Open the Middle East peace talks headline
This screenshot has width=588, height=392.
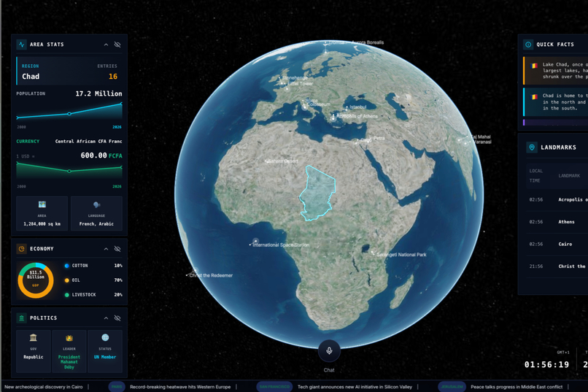coord(517,387)
